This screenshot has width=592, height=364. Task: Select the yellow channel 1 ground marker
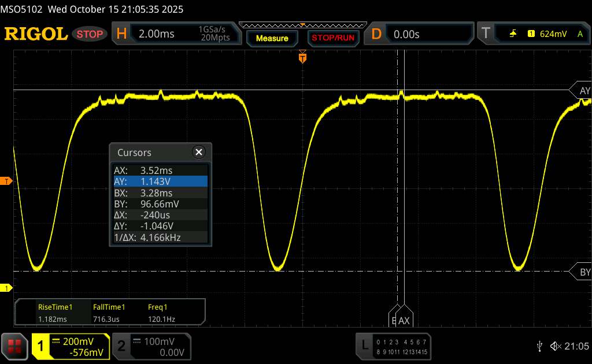point(6,288)
